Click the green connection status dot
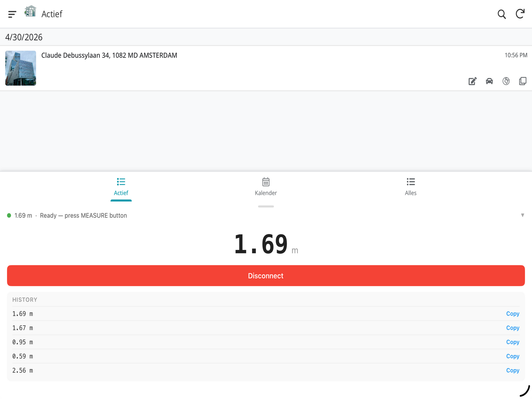The image size is (532, 399). (9, 216)
